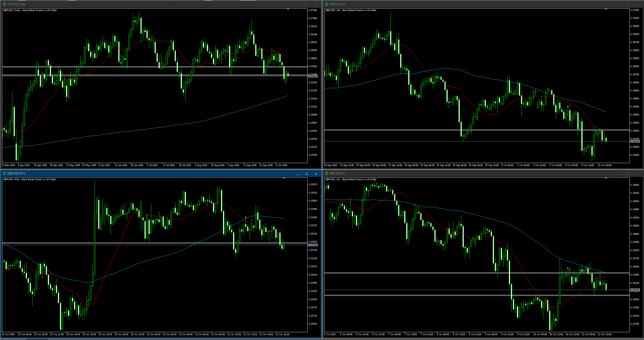The image size is (644, 340).
Task: Click the yellow dot marker on H4 chart
Action: [x=568, y=107]
